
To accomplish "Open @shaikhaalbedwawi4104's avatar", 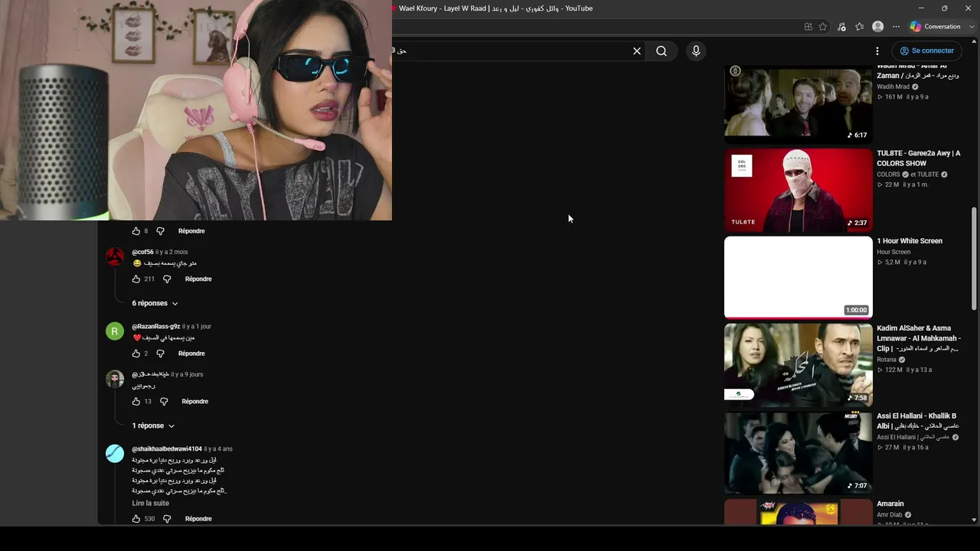I will [x=115, y=454].
